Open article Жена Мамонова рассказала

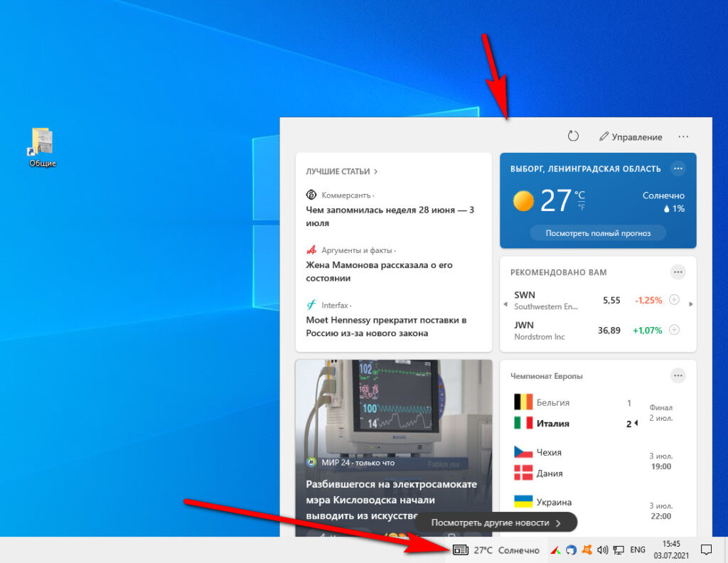click(x=379, y=272)
